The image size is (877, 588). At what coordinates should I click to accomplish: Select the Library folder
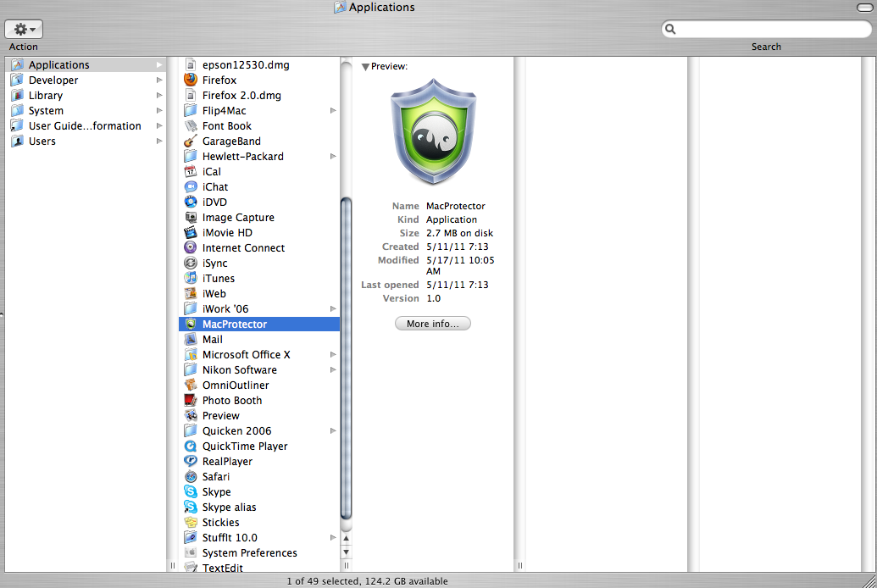coord(86,95)
